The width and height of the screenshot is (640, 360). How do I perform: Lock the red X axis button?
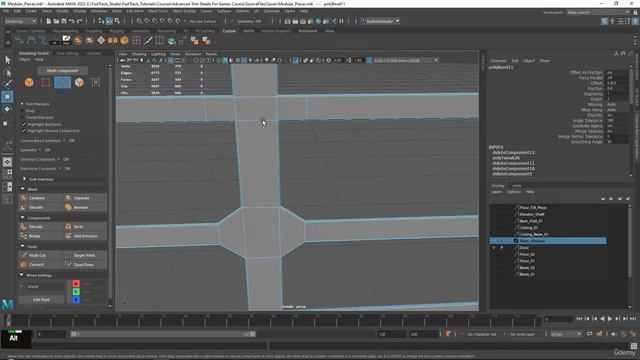(76, 283)
